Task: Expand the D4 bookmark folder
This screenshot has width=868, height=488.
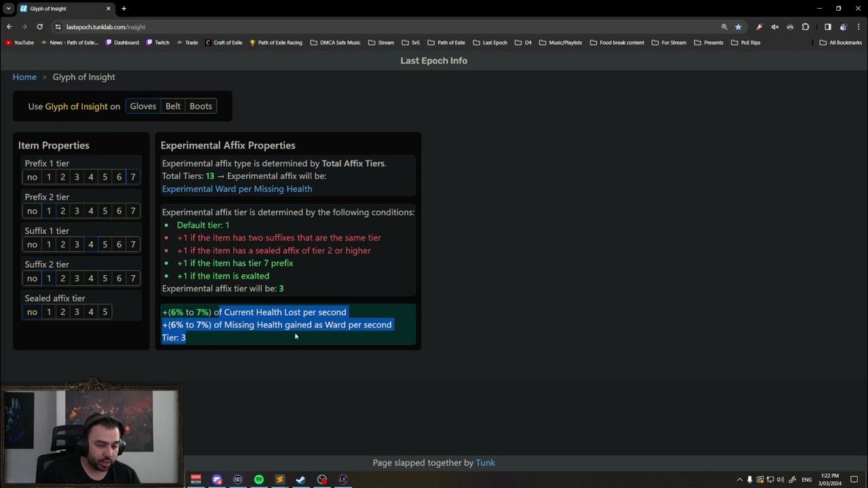Action: 524,43
